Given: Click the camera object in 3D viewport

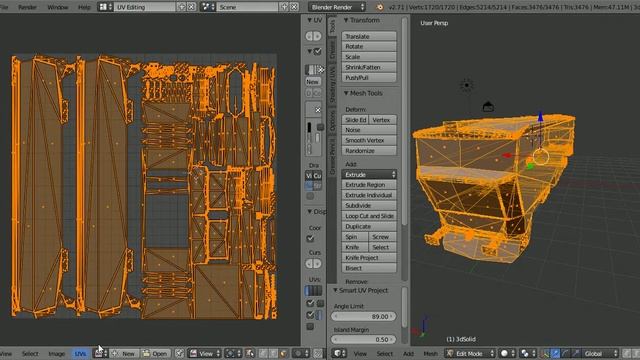Looking at the screenshot, I should [488, 107].
